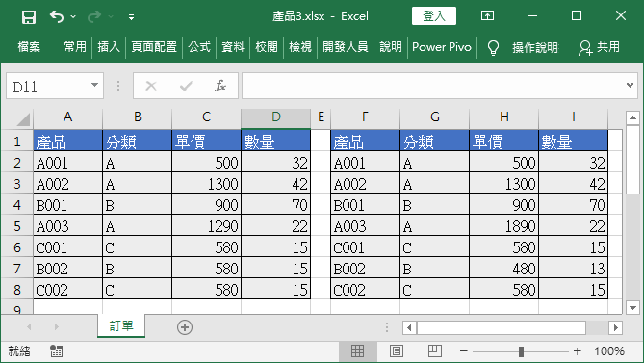Viewport: 644px width, 363px height.
Task: Open the 資料 ribbon tab
Action: point(233,47)
